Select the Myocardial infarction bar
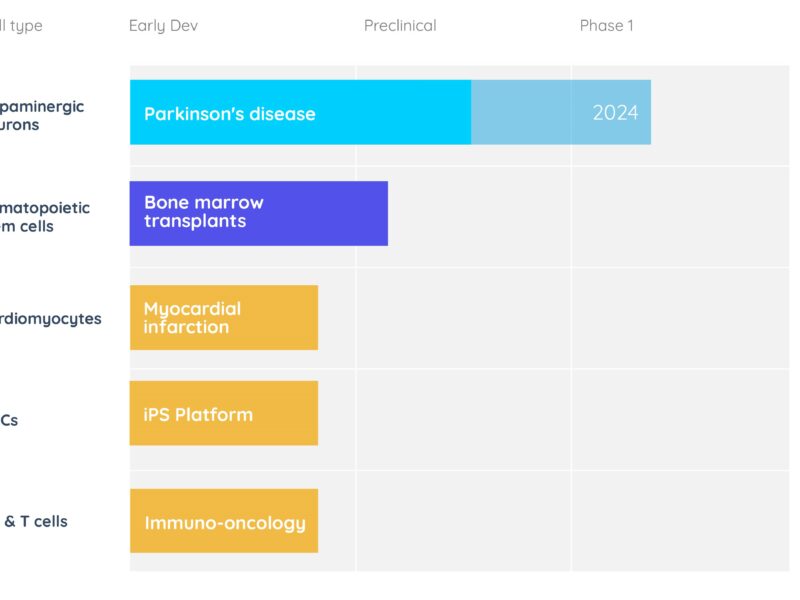The height and width of the screenshot is (600, 800). tap(224, 317)
